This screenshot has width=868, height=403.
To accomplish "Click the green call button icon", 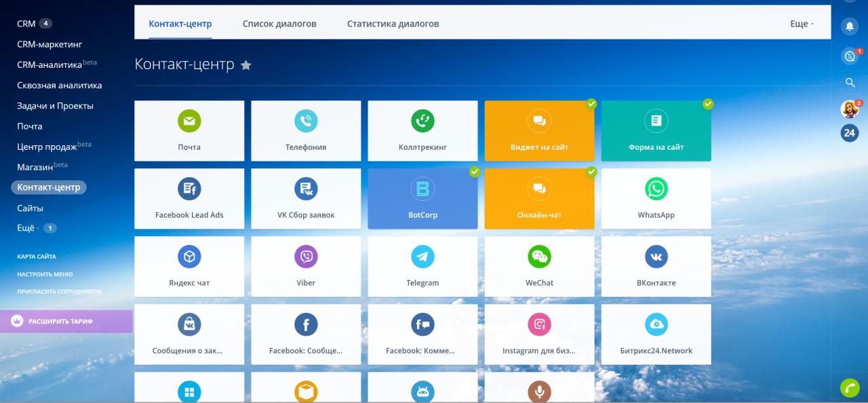I will tap(849, 387).
